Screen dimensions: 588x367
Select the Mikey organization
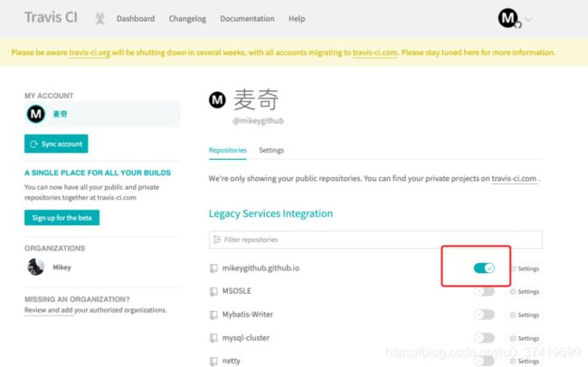click(x=62, y=268)
